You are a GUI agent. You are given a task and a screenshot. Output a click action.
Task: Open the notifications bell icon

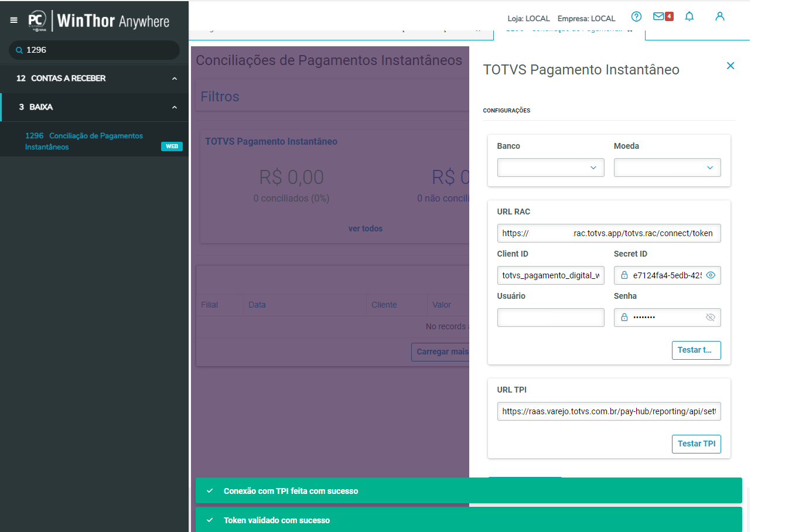[689, 16]
